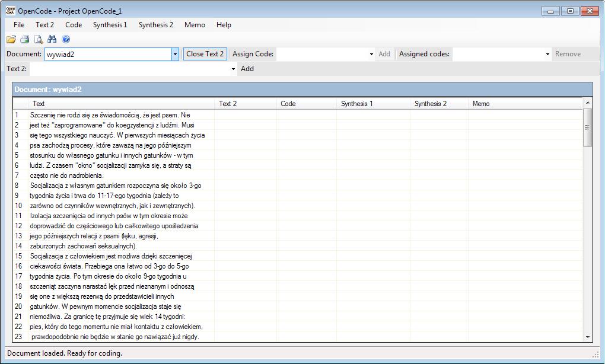The width and height of the screenshot is (605, 364).
Task: Click the binoculars search icon
Action: pyautogui.click(x=52, y=39)
